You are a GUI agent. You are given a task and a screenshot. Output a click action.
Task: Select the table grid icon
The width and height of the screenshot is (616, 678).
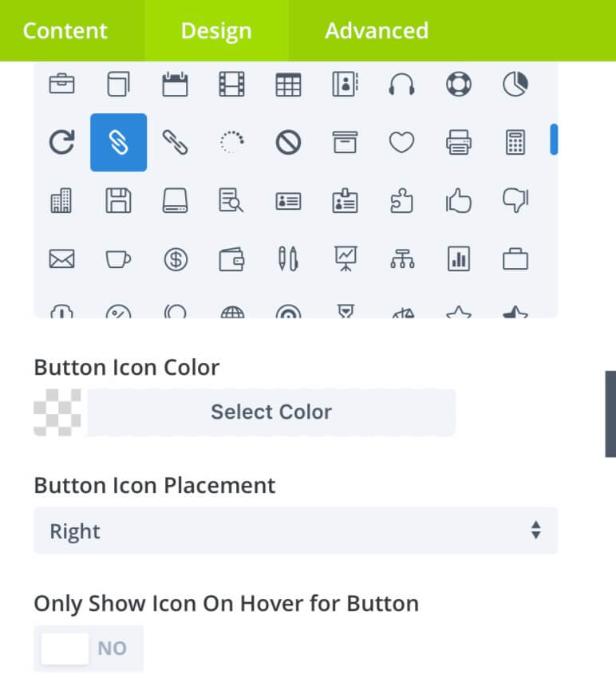point(289,84)
